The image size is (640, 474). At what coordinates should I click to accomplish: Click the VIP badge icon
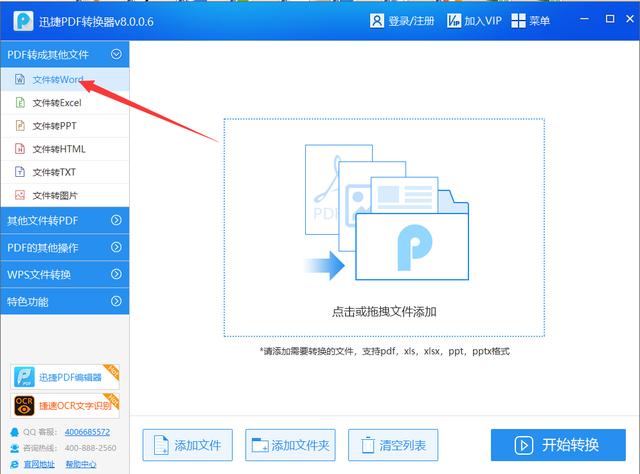pyautogui.click(x=454, y=20)
